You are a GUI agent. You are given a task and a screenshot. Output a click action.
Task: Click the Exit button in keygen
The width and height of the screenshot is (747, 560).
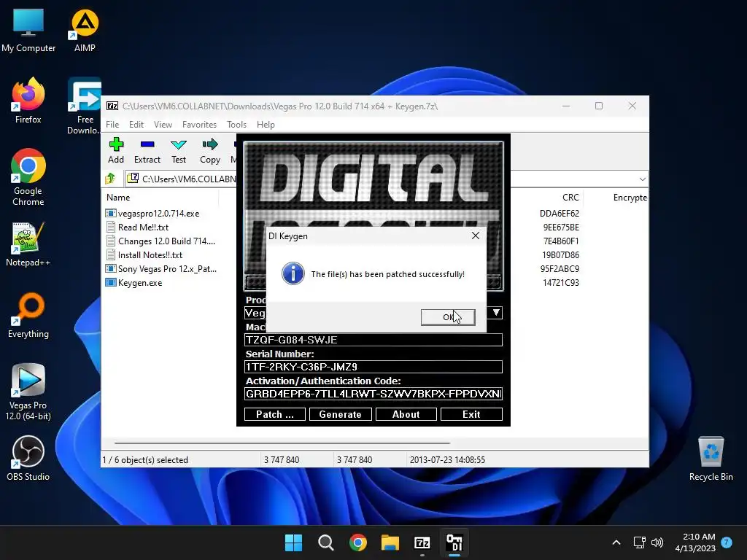[x=471, y=414]
